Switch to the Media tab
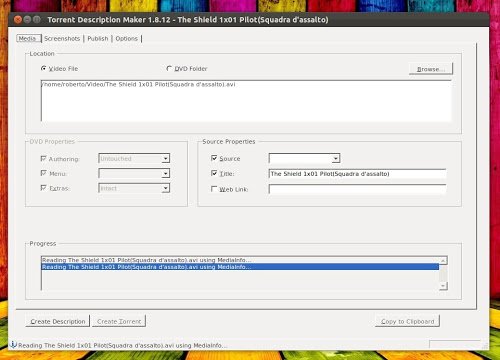The height and width of the screenshot is (360, 500). coord(28,38)
